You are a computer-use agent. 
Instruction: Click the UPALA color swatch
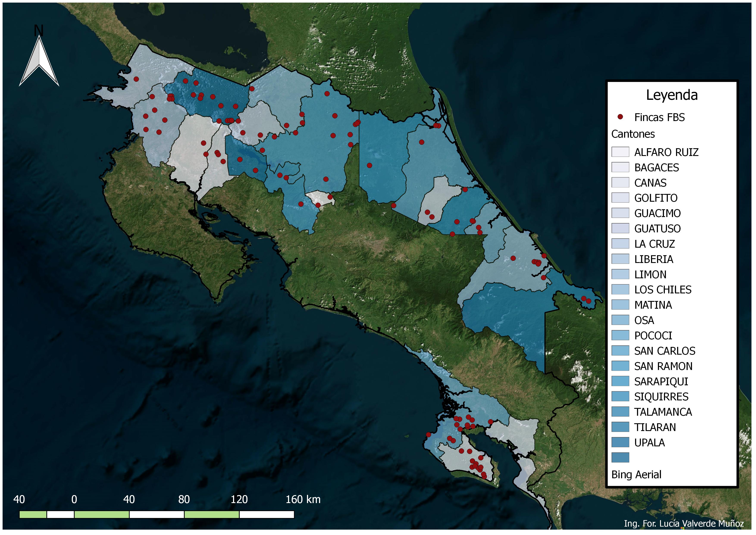[620, 442]
